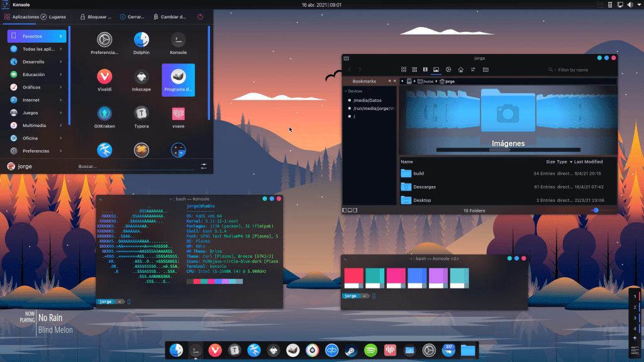Click the Buscar search field in launcher

pos(135,167)
